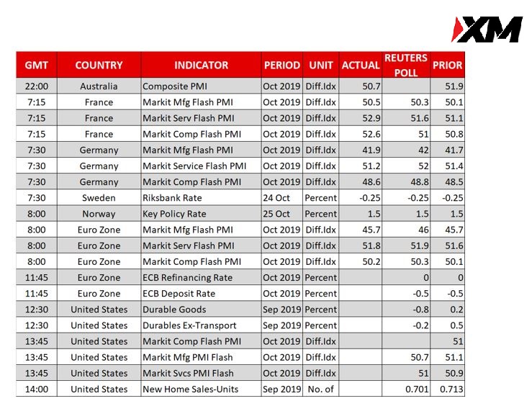Viewport: 532px width, 401px height.
Task: Click the actual value 52.9
Action: [361, 118]
